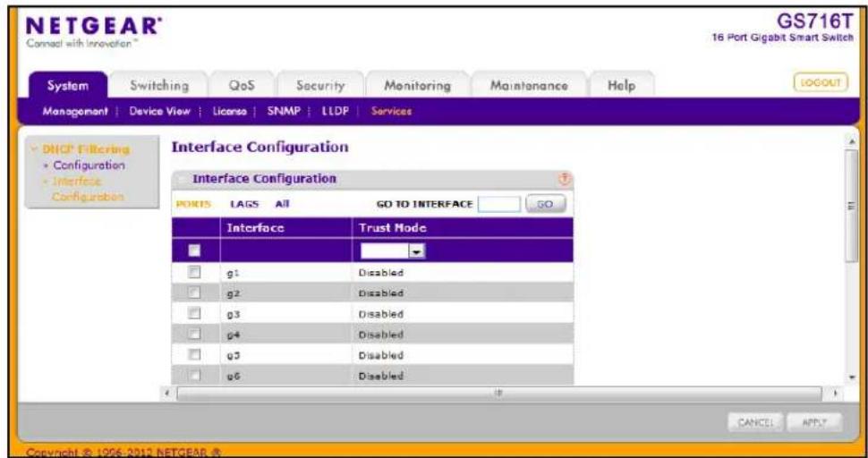
Task: Open the Device View submenu
Action: pos(159,111)
